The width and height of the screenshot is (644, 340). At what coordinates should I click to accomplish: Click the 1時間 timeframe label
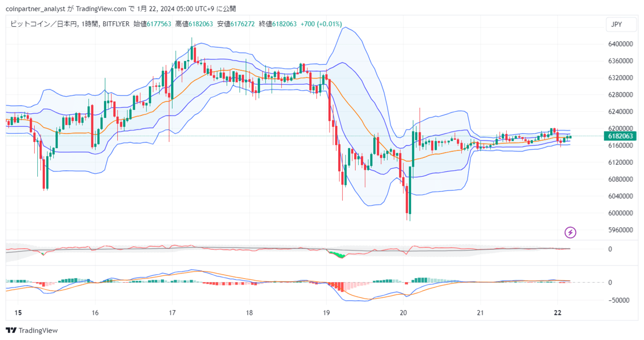(x=91, y=24)
